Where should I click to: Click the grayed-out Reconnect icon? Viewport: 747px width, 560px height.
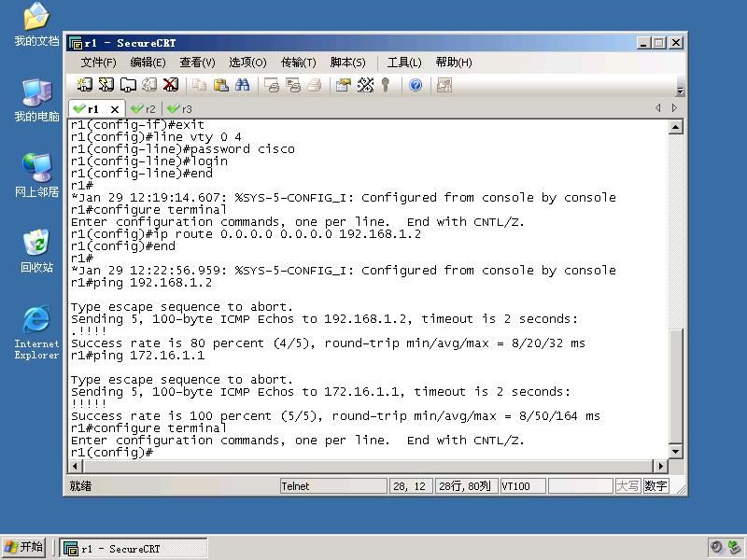tap(149, 85)
